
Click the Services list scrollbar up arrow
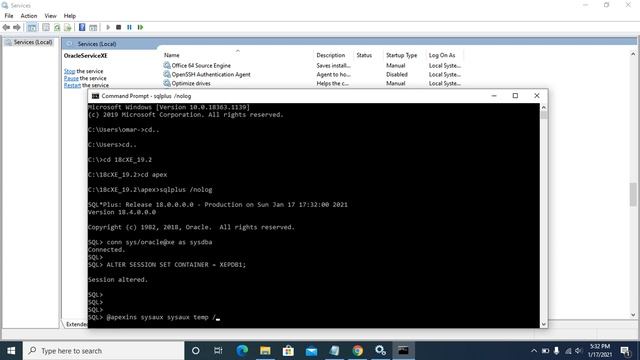(633, 54)
